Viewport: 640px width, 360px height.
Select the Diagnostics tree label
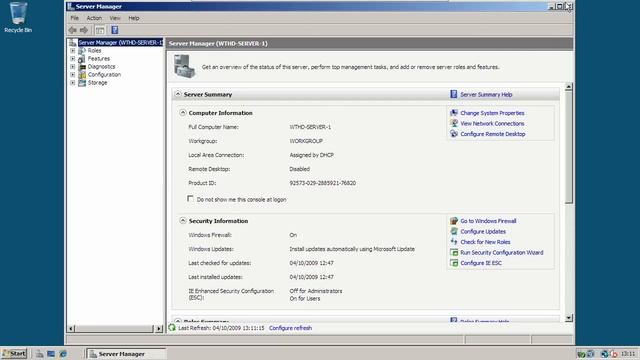101,67
